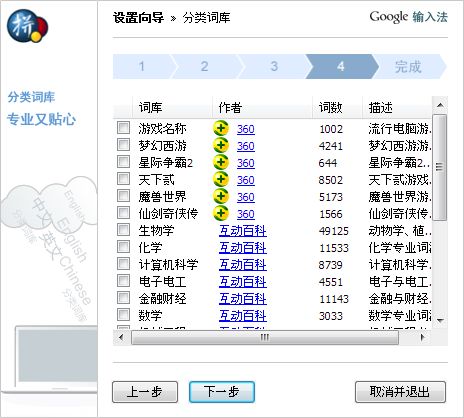The image size is (464, 418).
Task: Check the 计算机科学 checkbox
Action: (x=123, y=264)
